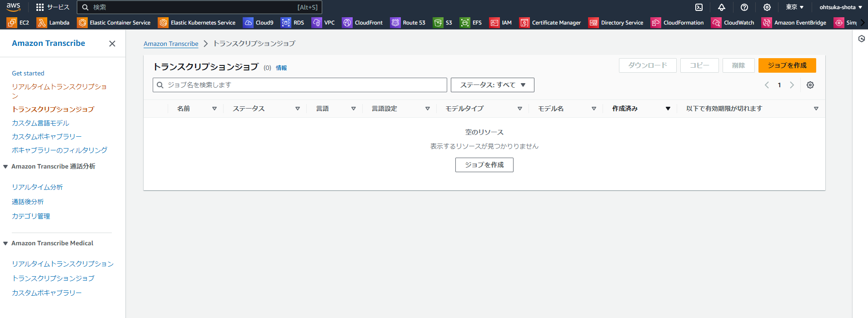Open console settings gear in top bar
Viewport: 868px width, 318px height.
(x=767, y=7)
